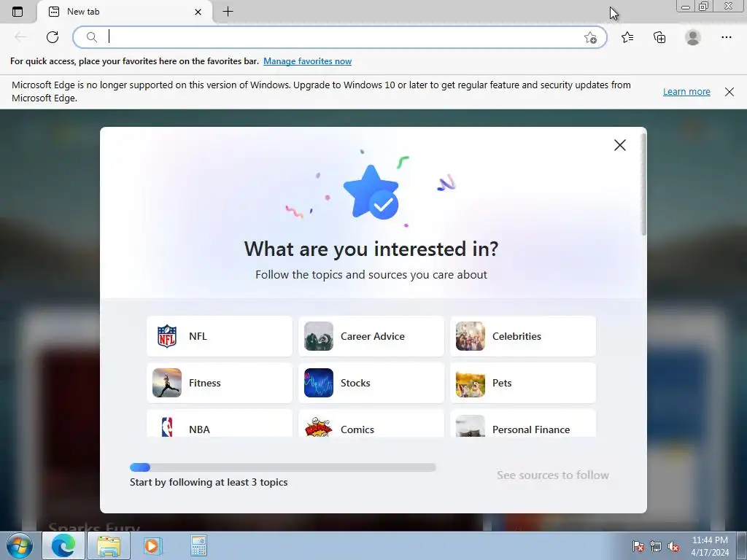This screenshot has width=747, height=560.
Task: Close the New tab tab
Action: pos(198,12)
